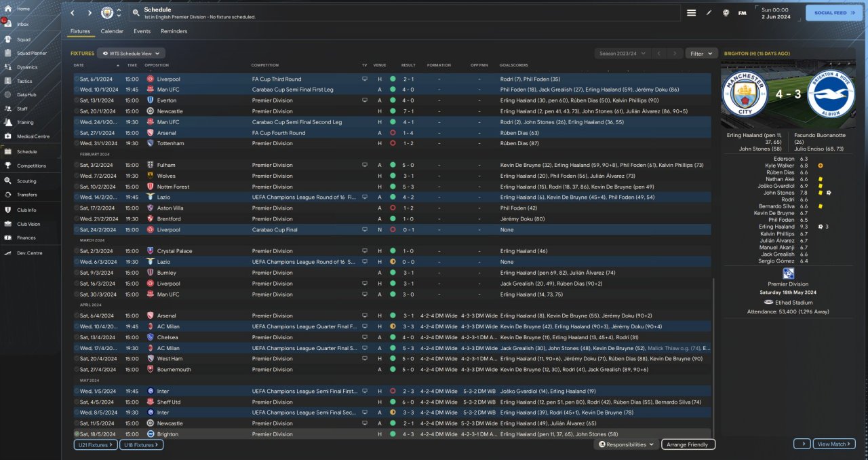This screenshot has width=868, height=460.
Task: Go to Medical Centre icon
Action: coord(8,136)
